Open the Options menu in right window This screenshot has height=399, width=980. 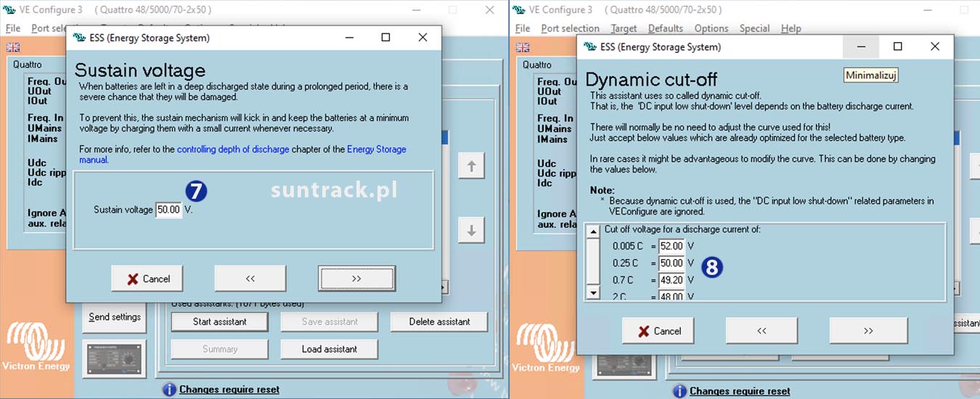point(711,28)
